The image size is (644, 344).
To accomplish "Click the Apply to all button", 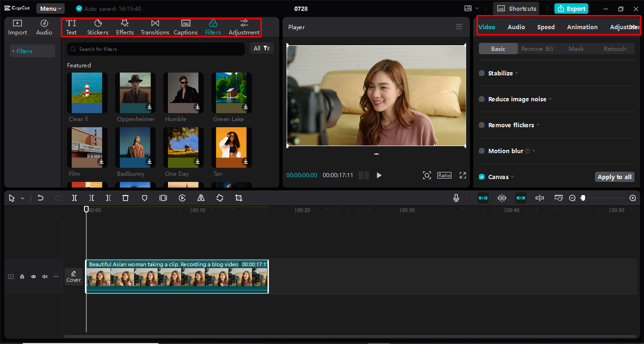I will click(x=614, y=177).
